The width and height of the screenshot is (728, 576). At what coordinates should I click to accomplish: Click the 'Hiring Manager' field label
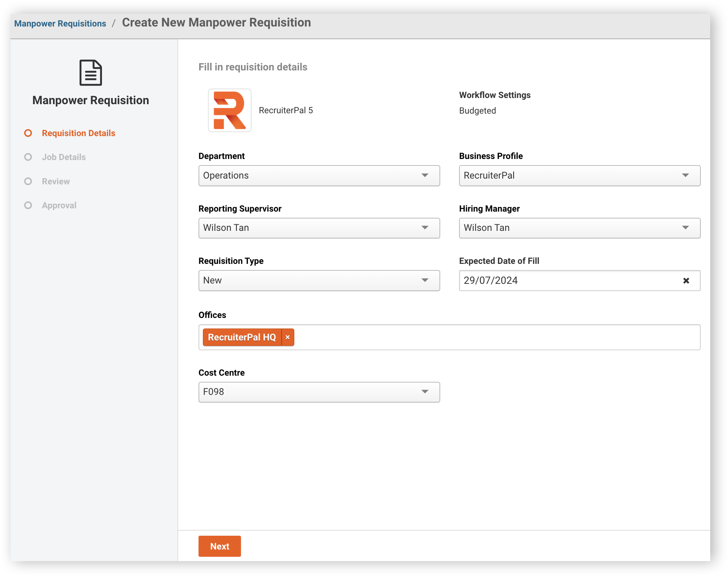pos(489,209)
